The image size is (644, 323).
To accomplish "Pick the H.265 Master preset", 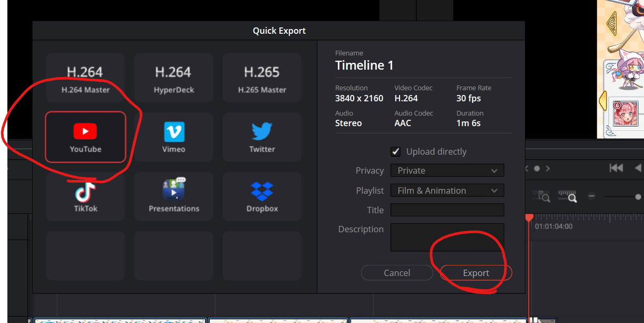I will [x=262, y=78].
